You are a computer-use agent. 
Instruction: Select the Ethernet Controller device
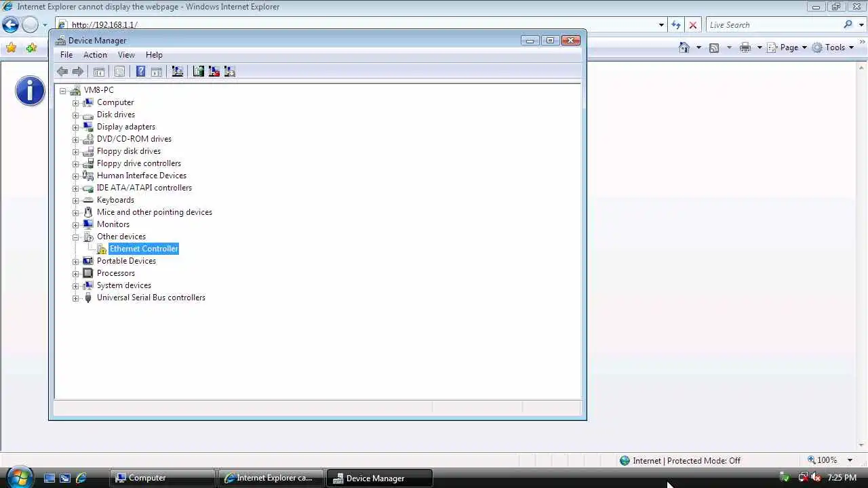tap(144, 249)
